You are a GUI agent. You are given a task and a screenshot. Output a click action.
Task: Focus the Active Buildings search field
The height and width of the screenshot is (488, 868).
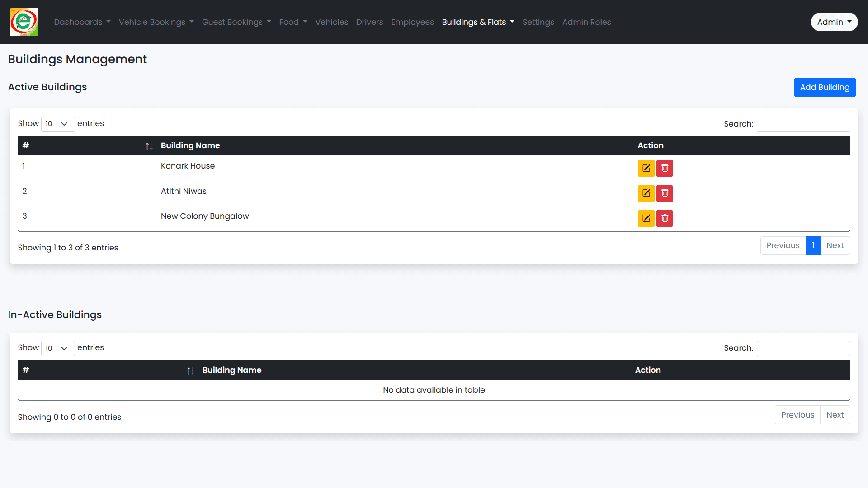(803, 124)
